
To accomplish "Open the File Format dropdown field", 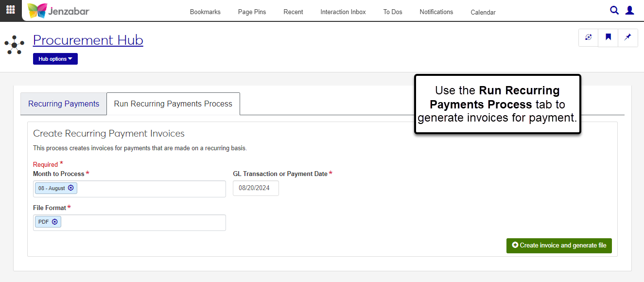I will [x=143, y=222].
